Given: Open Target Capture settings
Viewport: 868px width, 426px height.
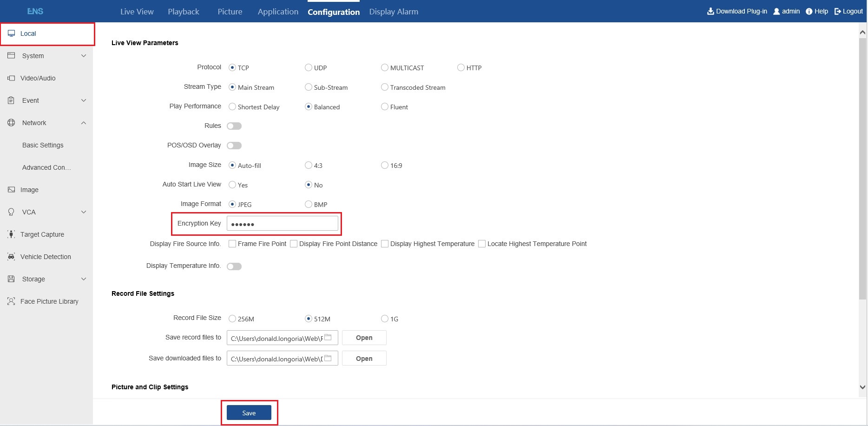Looking at the screenshot, I should [x=41, y=234].
